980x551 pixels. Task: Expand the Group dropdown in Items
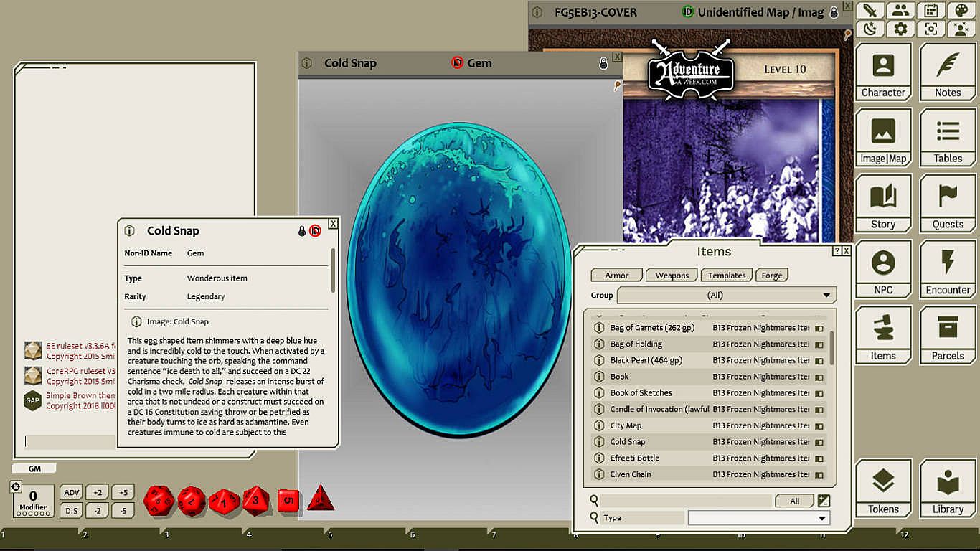[x=726, y=295]
